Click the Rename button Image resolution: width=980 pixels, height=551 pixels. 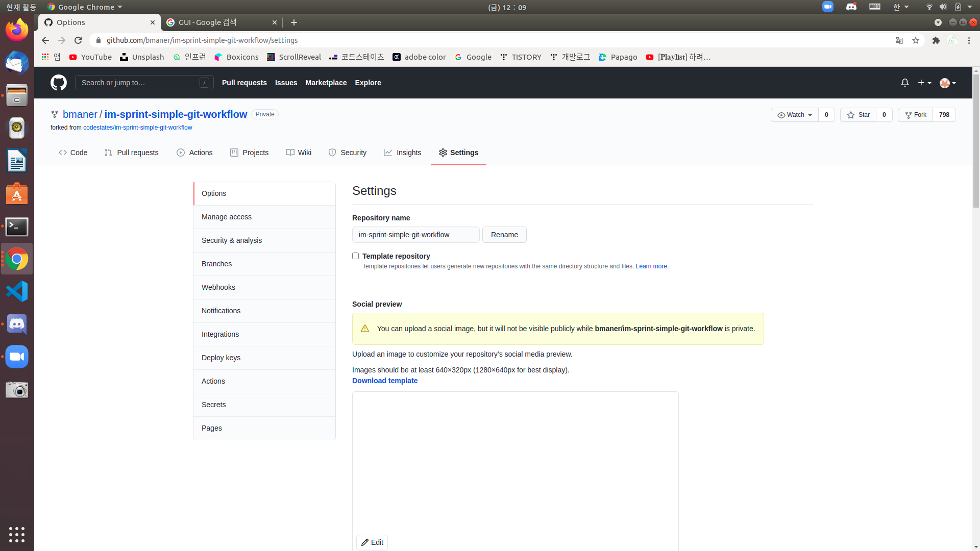click(x=504, y=235)
